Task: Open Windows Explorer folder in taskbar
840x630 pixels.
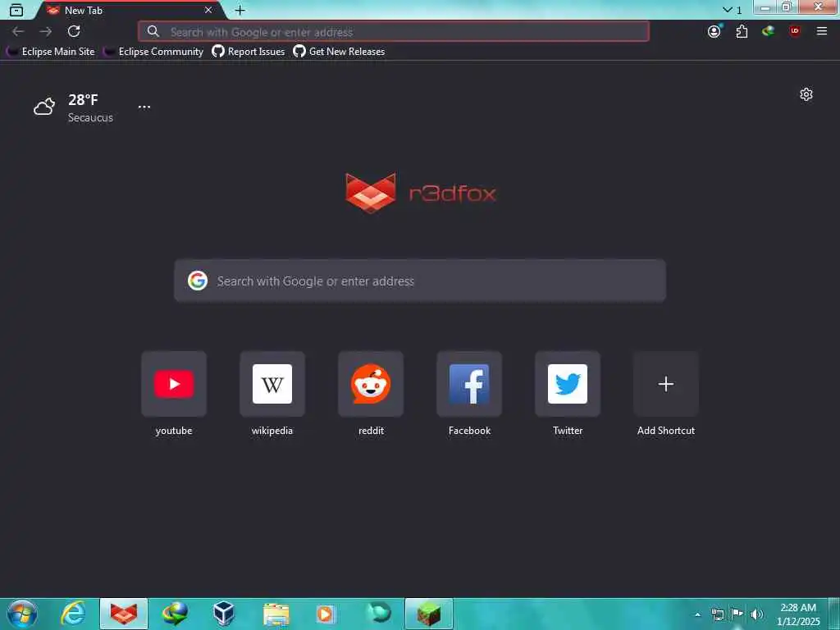Action: (x=276, y=614)
